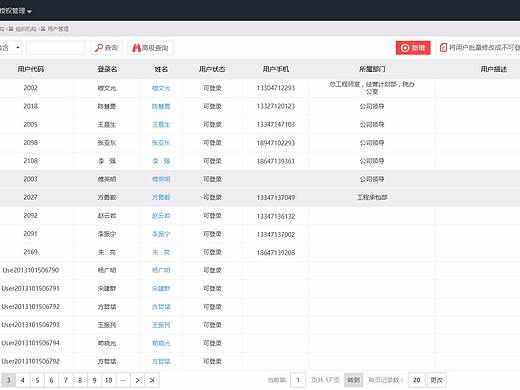Sort by the 姓名 column header

pos(161,69)
